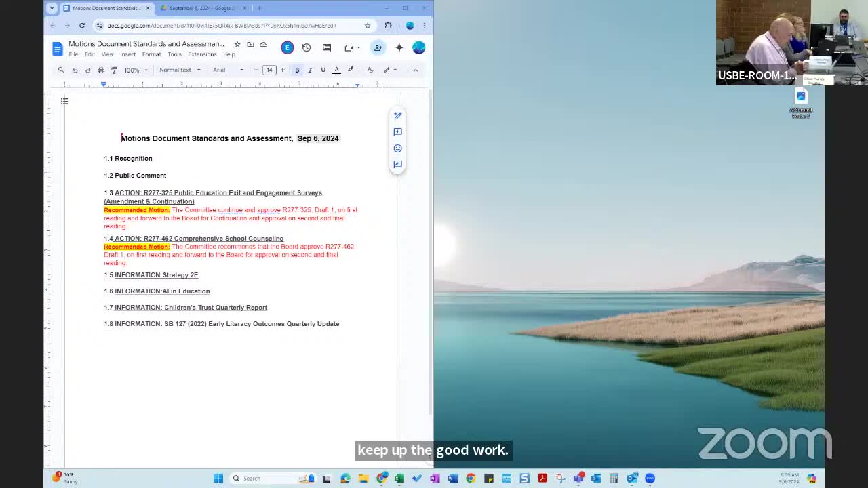Screen dimensions: 868x488
Task: Click the Share people icon
Action: [378, 47]
